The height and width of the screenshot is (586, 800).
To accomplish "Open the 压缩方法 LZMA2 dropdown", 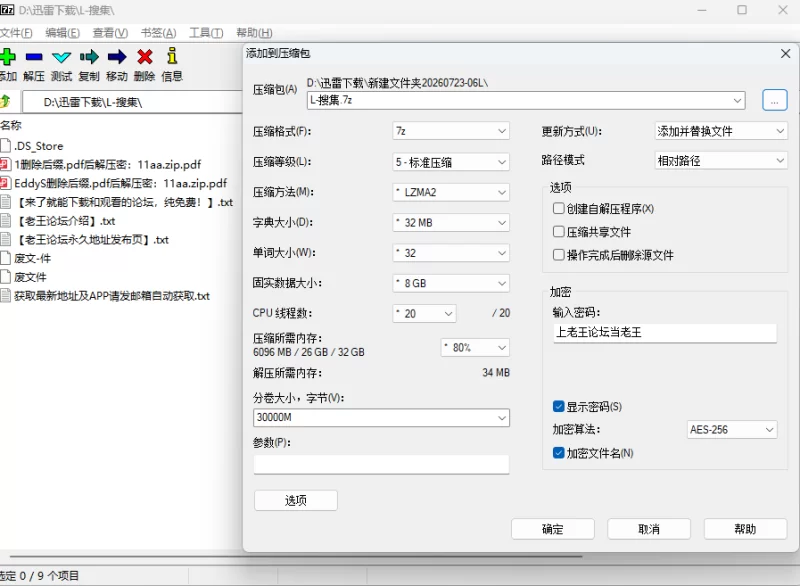I will click(451, 192).
